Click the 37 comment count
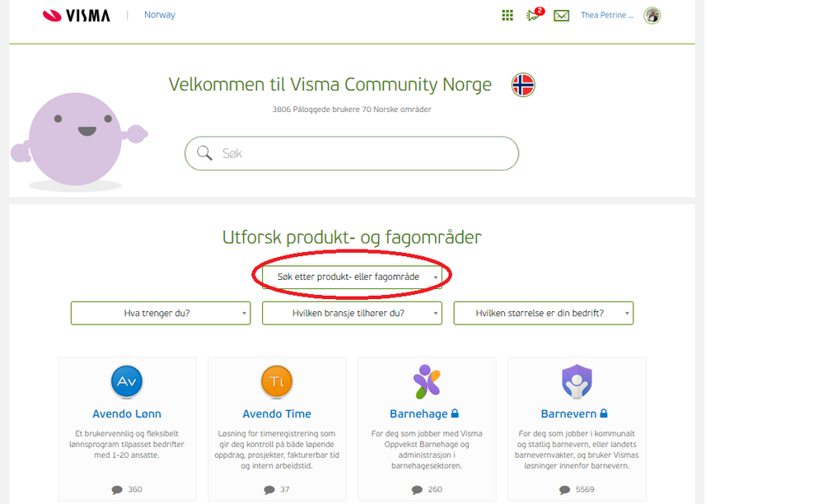Image resolution: width=823 pixels, height=504 pixels. click(284, 489)
